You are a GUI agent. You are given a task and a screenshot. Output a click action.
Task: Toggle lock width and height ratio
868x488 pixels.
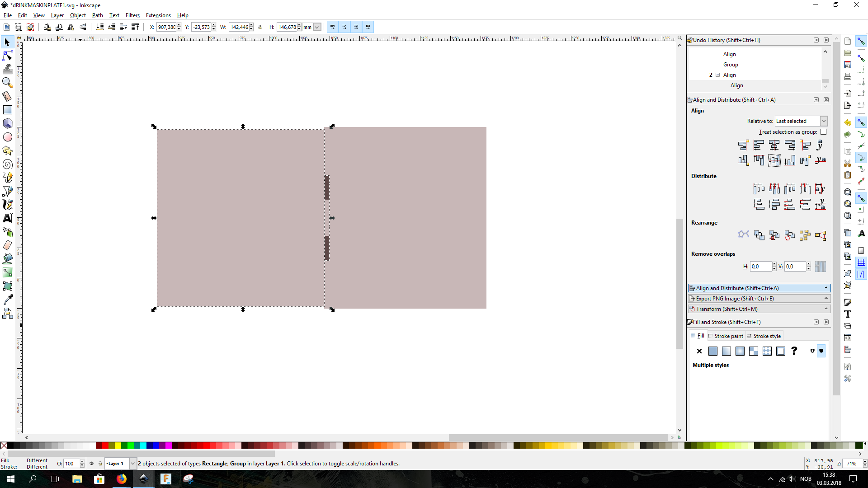coord(260,27)
